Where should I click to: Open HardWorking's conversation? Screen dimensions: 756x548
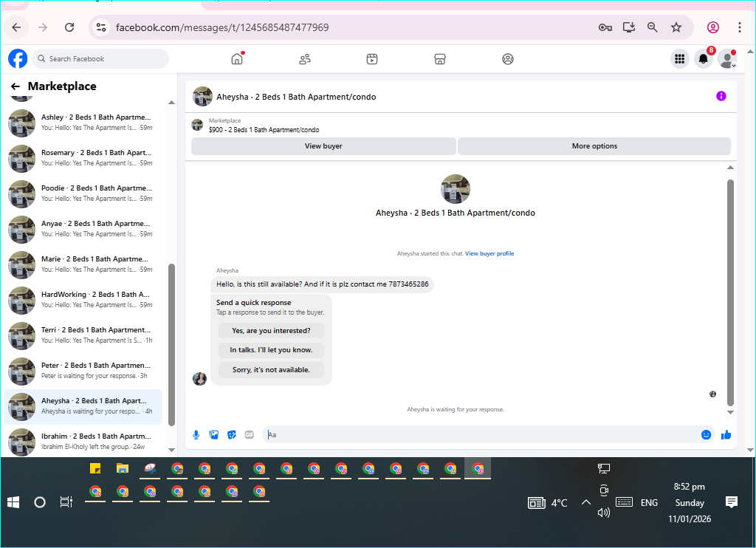[83, 300]
